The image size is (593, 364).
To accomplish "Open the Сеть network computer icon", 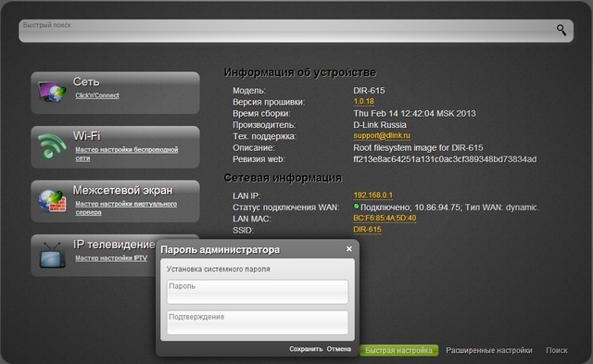I will pos(52,92).
